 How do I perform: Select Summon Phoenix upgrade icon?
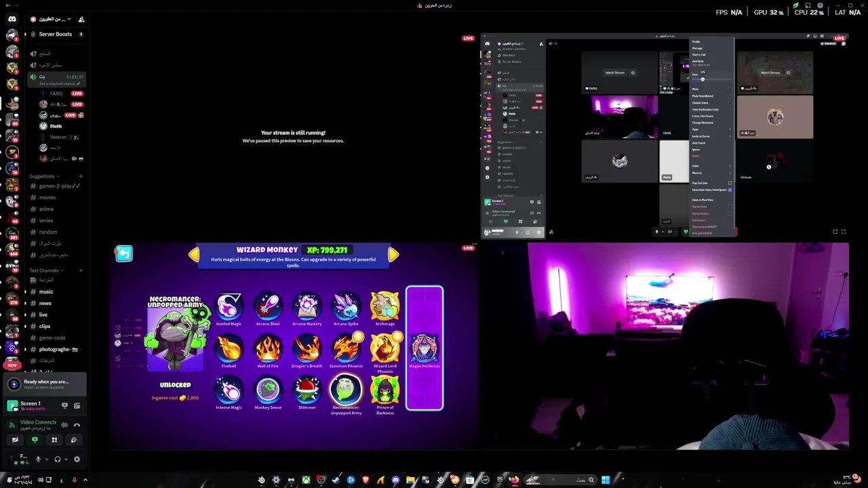346,348
